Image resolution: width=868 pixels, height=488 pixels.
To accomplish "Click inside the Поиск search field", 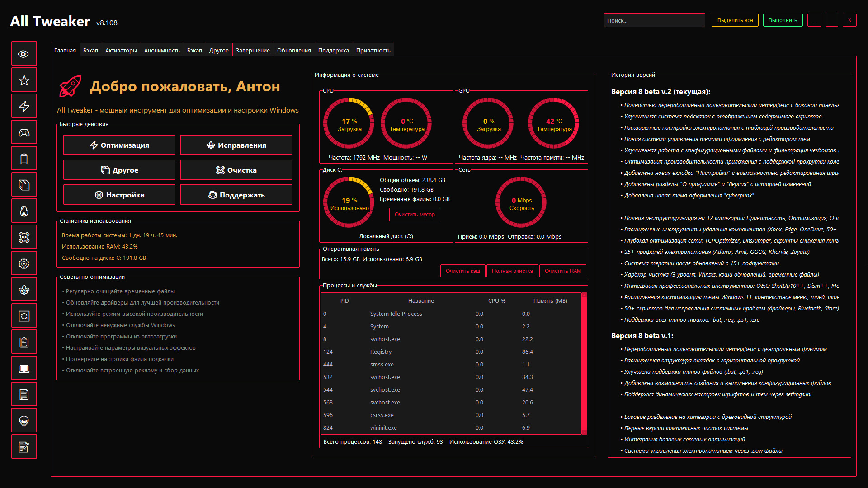I will [654, 20].
